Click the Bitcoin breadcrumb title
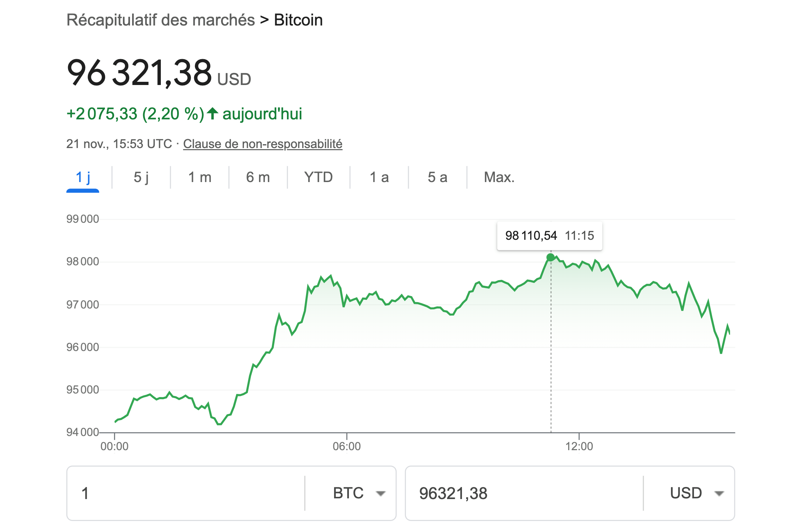Screen dimensions: 785x532 coord(298,20)
